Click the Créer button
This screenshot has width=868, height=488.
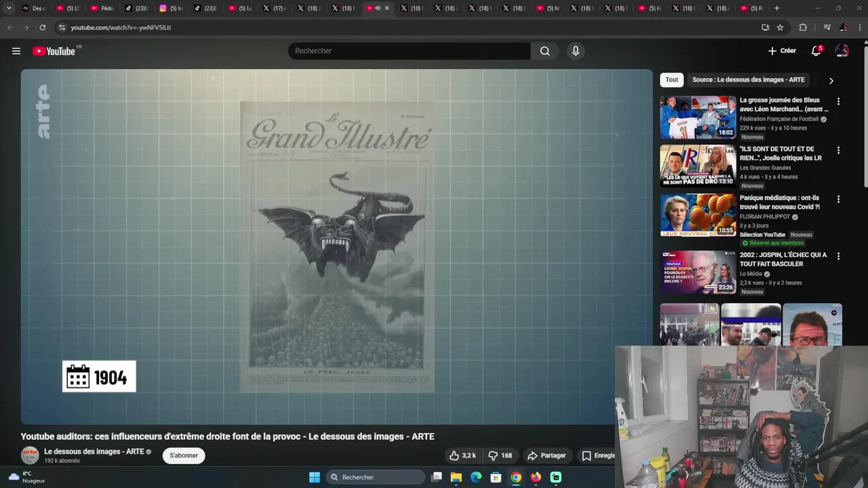pyautogui.click(x=782, y=51)
